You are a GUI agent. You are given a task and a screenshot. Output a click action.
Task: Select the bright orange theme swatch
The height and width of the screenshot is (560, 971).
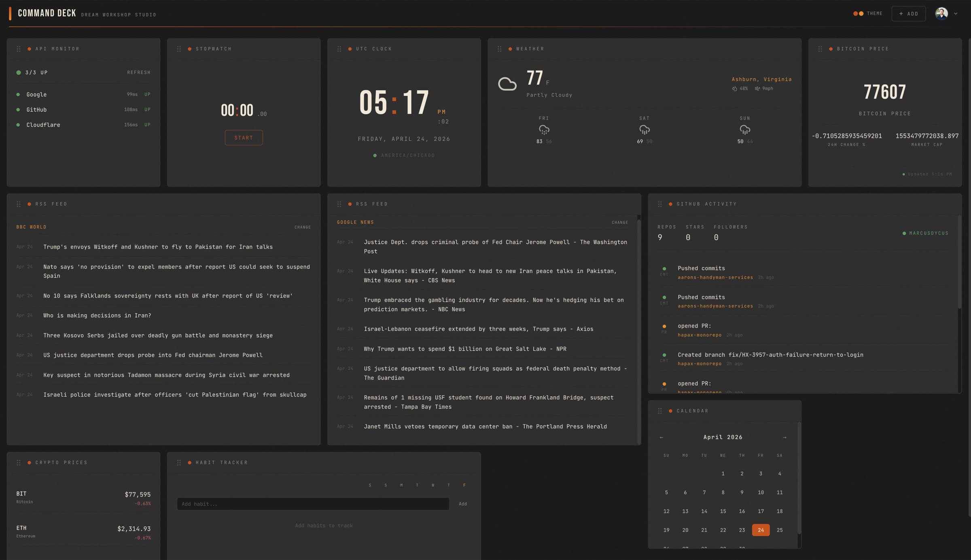tap(861, 13)
